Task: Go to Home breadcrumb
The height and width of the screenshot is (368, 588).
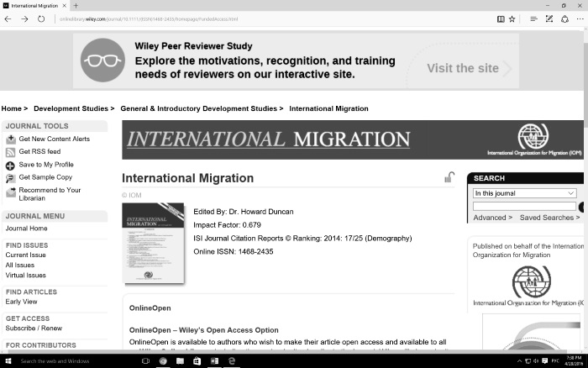Action: point(11,108)
